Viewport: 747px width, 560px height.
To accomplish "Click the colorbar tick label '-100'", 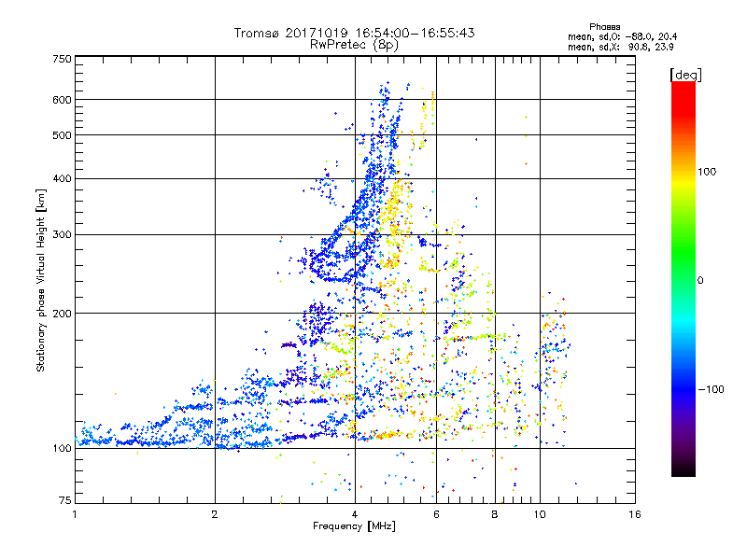I will point(711,389).
